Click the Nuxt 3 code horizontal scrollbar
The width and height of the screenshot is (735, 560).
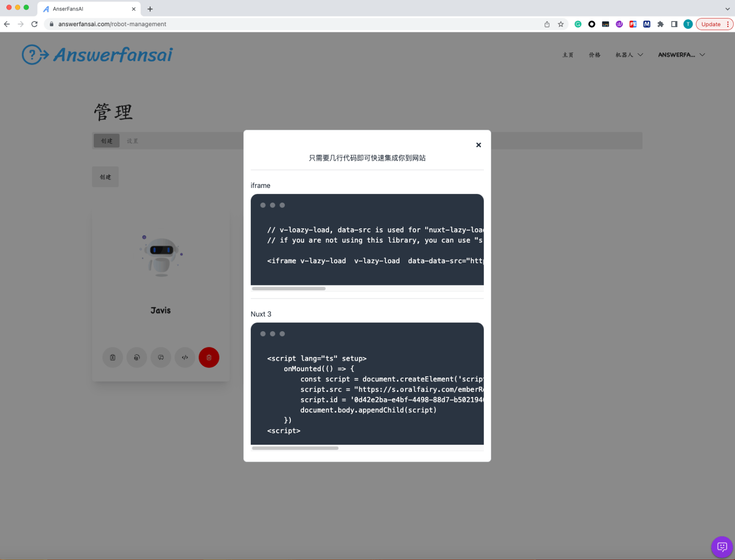(295, 448)
